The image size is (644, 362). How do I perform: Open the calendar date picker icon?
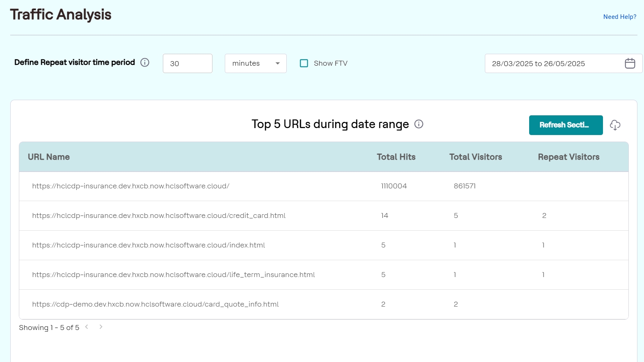630,64
